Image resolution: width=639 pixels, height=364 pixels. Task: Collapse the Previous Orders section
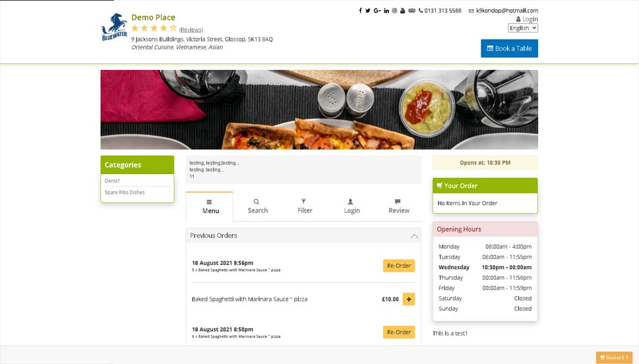tap(414, 236)
